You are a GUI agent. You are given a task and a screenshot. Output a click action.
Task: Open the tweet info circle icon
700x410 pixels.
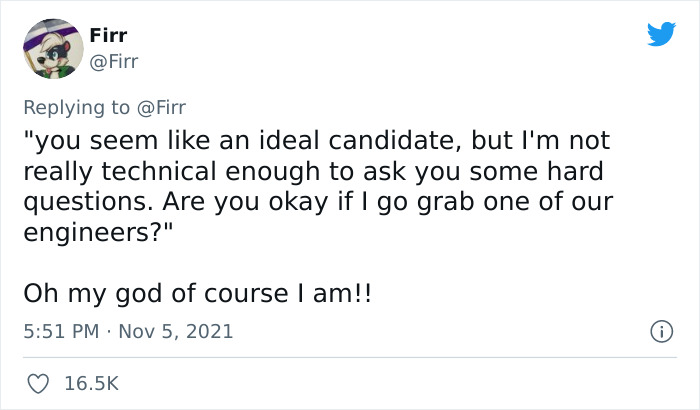[x=659, y=331]
